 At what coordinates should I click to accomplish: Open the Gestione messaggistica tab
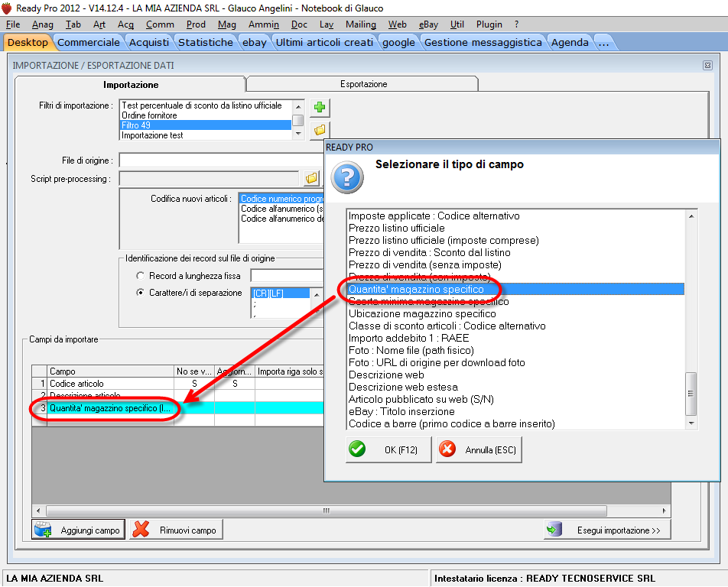(483, 42)
